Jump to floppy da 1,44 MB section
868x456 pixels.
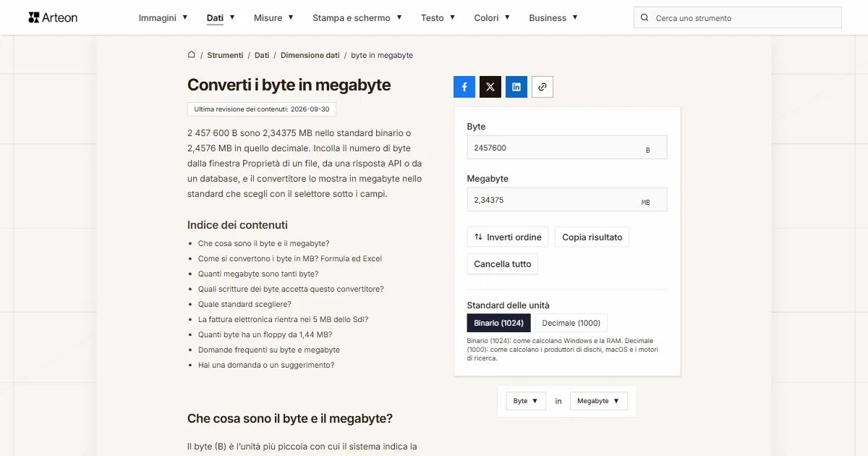[265, 334]
